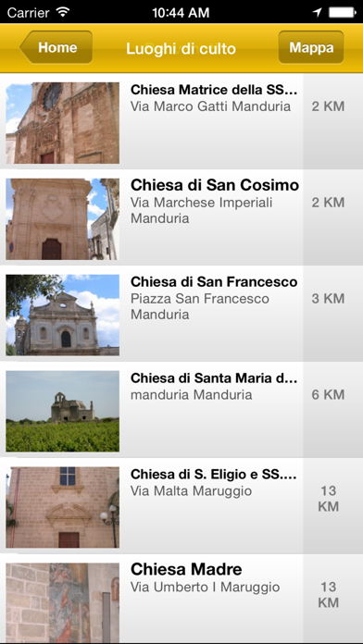
Task: Open the Chiesa di San Cosimo thumbnail
Action: (62, 219)
